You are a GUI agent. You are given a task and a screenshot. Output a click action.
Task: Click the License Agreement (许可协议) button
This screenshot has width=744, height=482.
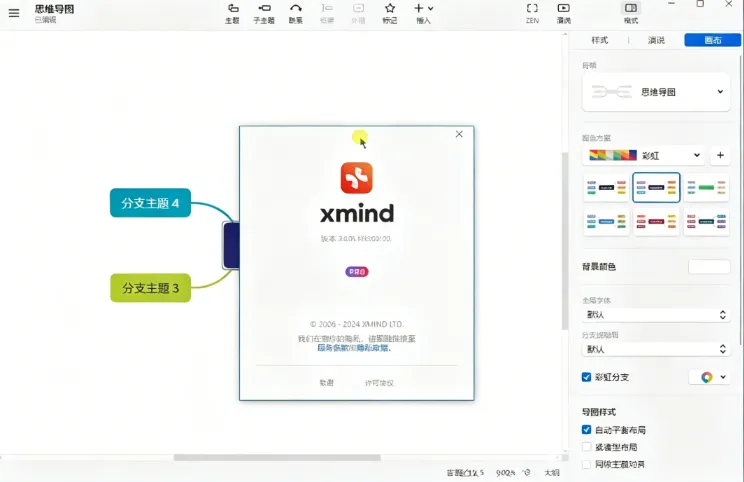(x=379, y=383)
